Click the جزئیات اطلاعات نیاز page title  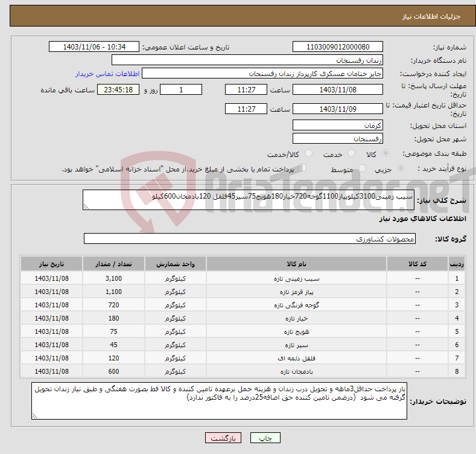(x=431, y=16)
